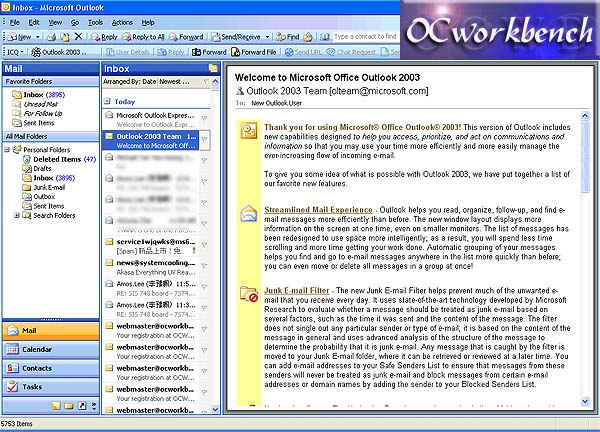600x432 pixels.
Task: Click the message list scroll down arrow
Action: (215, 409)
